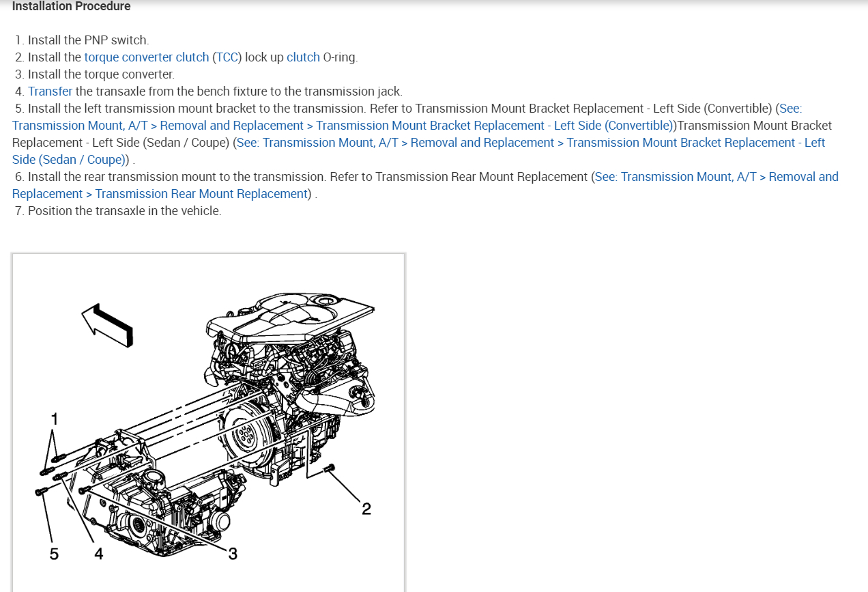Click the Installation Procedure heading
Image resolution: width=868 pixels, height=592 pixels.
tap(71, 6)
